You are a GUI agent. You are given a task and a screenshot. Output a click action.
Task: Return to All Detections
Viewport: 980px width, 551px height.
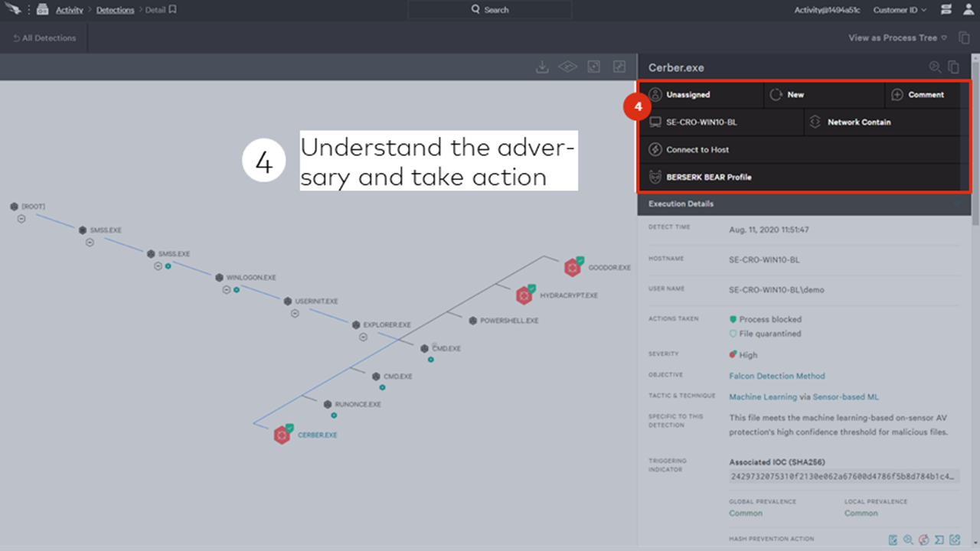(44, 37)
